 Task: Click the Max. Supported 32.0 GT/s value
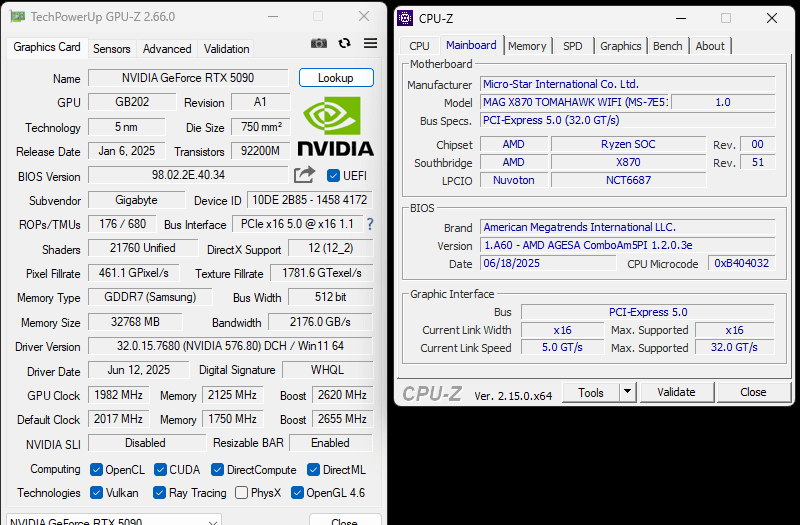click(734, 347)
